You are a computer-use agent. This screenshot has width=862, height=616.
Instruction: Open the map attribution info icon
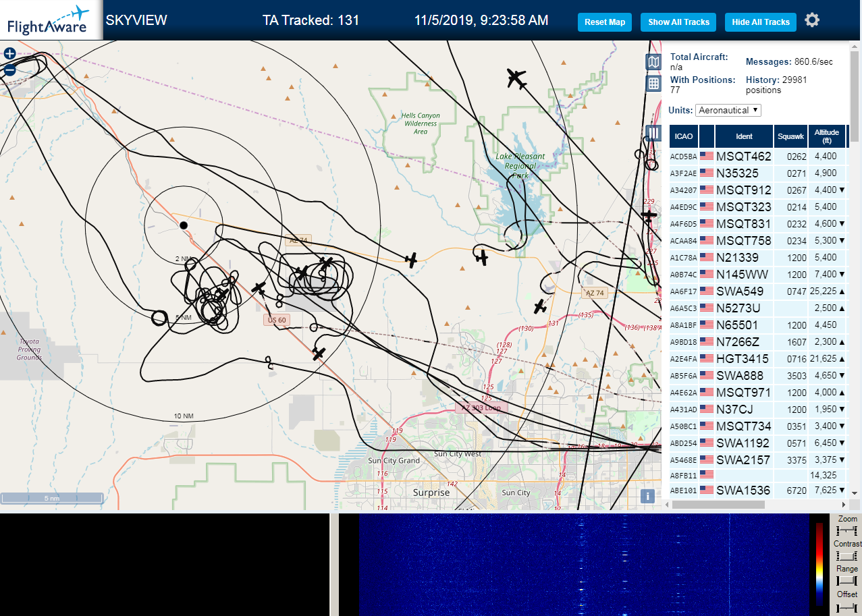(x=648, y=496)
